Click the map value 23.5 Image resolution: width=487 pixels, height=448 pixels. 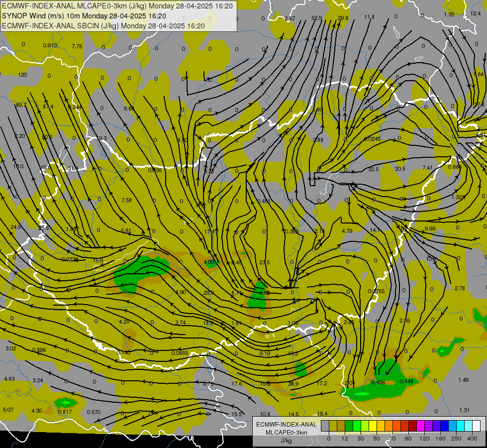(264, 262)
